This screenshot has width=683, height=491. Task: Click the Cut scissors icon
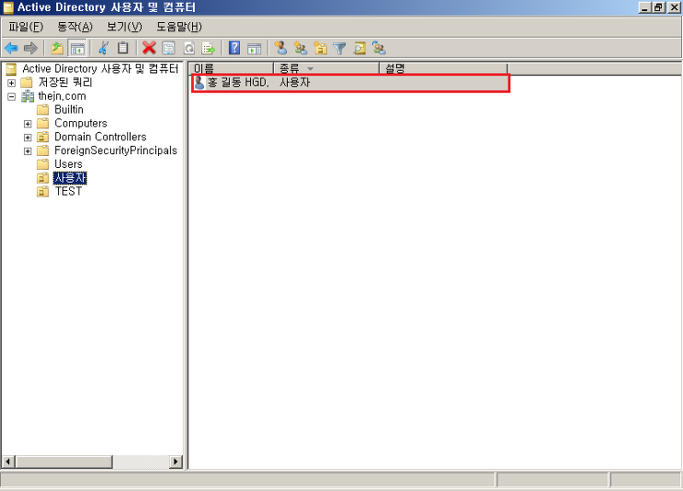coord(104,48)
